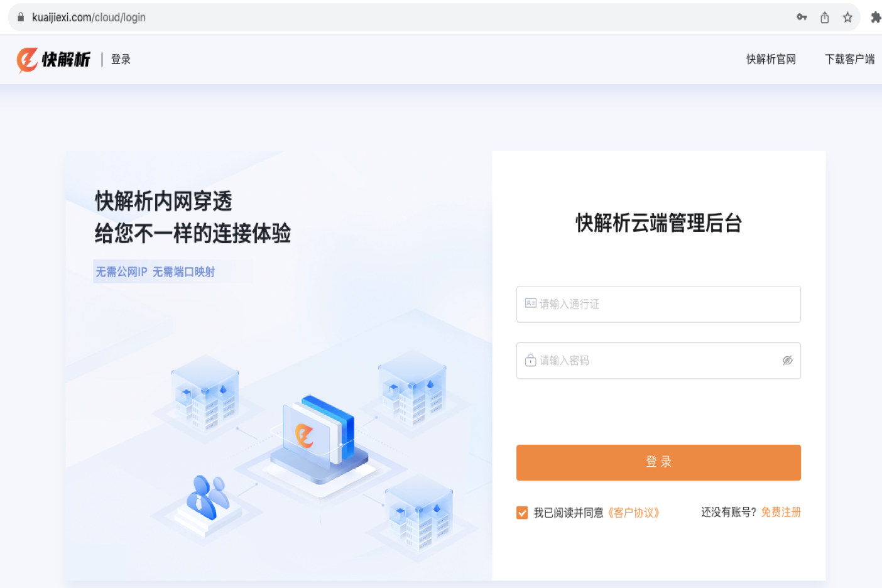Click the lock icon in password field
The height and width of the screenshot is (588, 882).
[531, 360]
